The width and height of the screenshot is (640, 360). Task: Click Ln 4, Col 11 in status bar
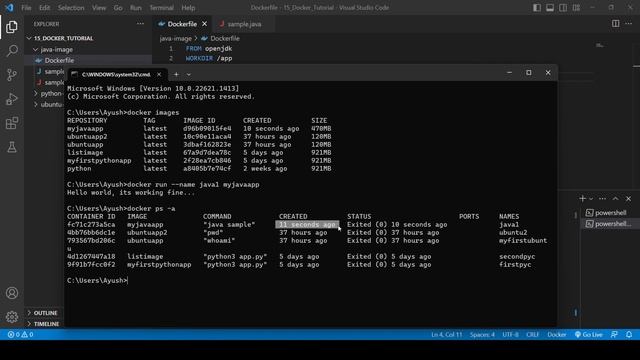click(x=447, y=334)
